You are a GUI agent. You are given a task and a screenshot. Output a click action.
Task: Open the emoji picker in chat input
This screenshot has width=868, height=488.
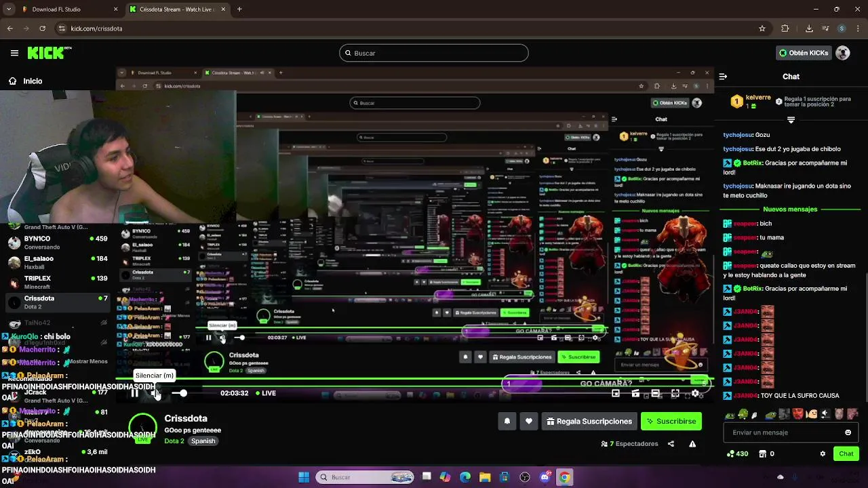[x=848, y=432]
